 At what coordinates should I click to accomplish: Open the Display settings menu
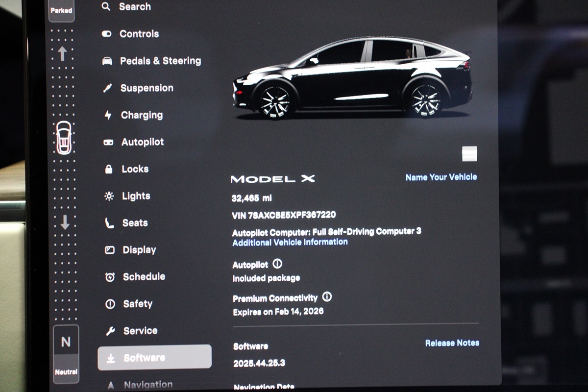(x=139, y=250)
